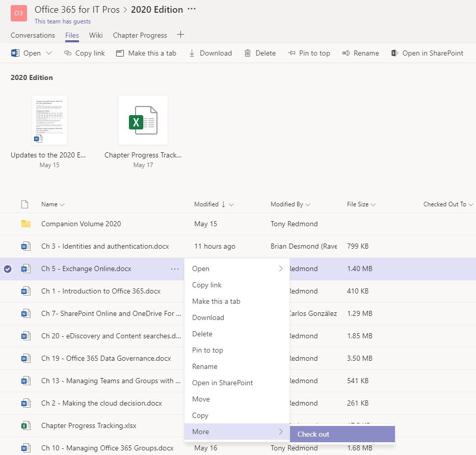Viewport: 476px width, 455px height.
Task: Open Ch 19 - Office 365 Data Governance.docx
Action: [x=106, y=358]
